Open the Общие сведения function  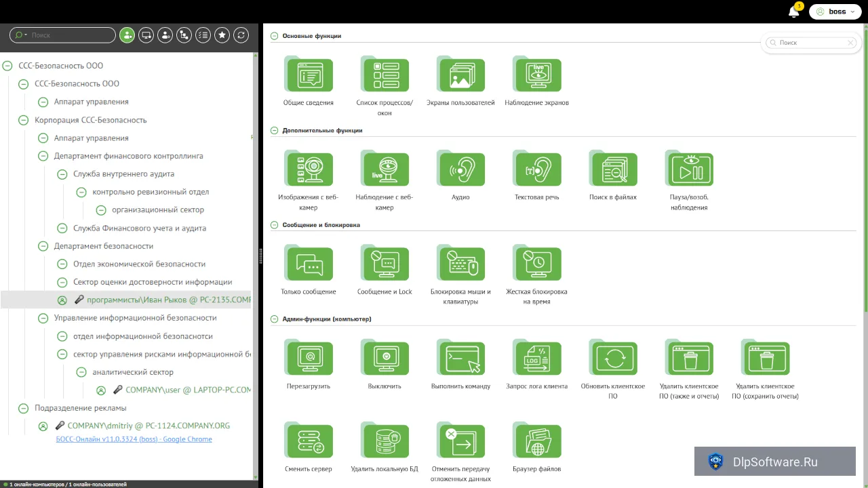tap(309, 75)
